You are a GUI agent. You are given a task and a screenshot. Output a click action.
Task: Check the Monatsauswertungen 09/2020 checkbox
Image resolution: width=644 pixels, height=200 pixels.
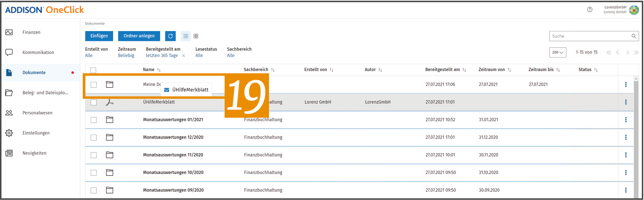click(93, 190)
